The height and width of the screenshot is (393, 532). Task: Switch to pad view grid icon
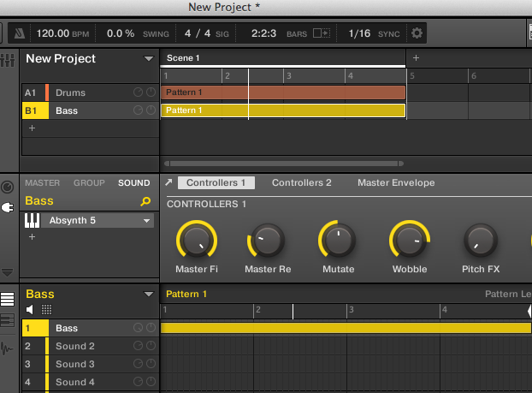46,309
